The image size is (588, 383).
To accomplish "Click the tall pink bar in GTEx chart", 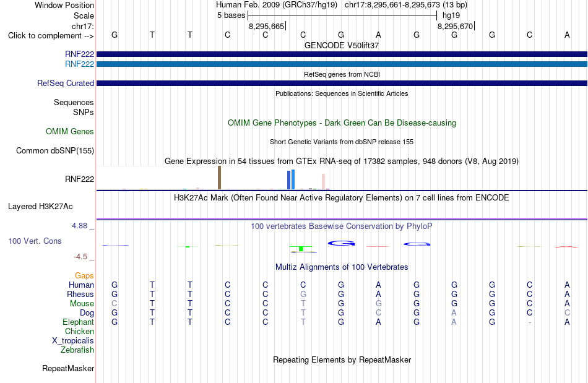I will point(323,181).
